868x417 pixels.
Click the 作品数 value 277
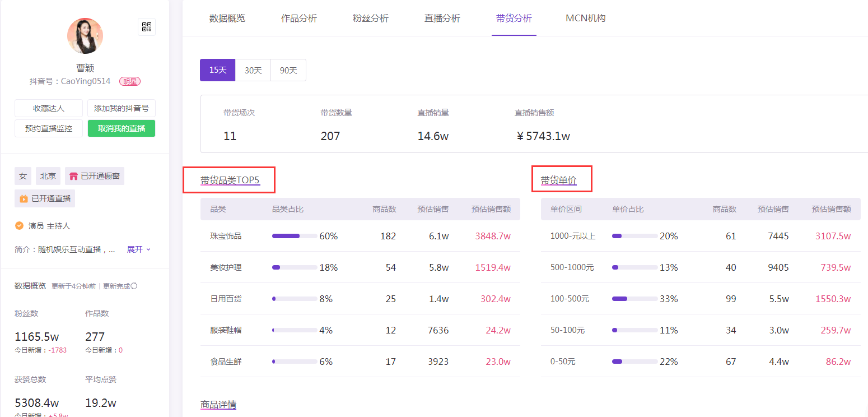tap(95, 337)
